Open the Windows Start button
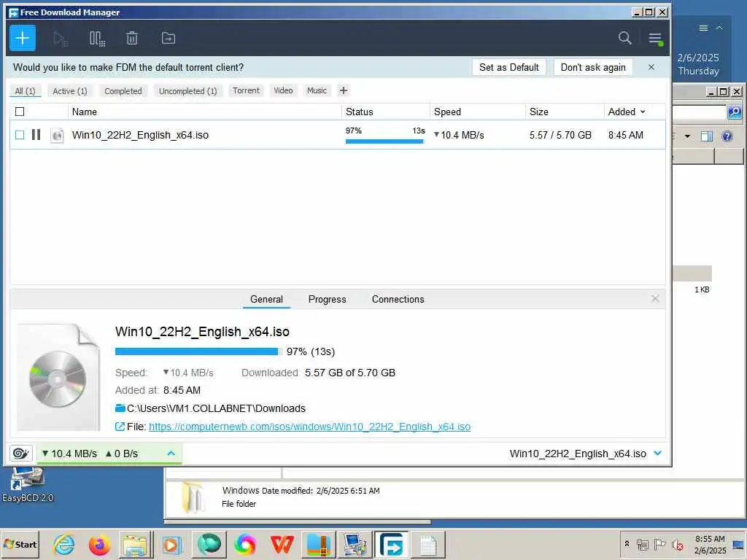Screen dimensions: 747x560 (20, 544)
